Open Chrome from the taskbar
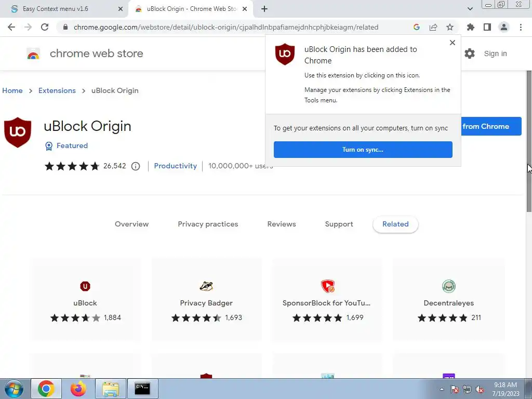This screenshot has height=399, width=532. [x=46, y=389]
